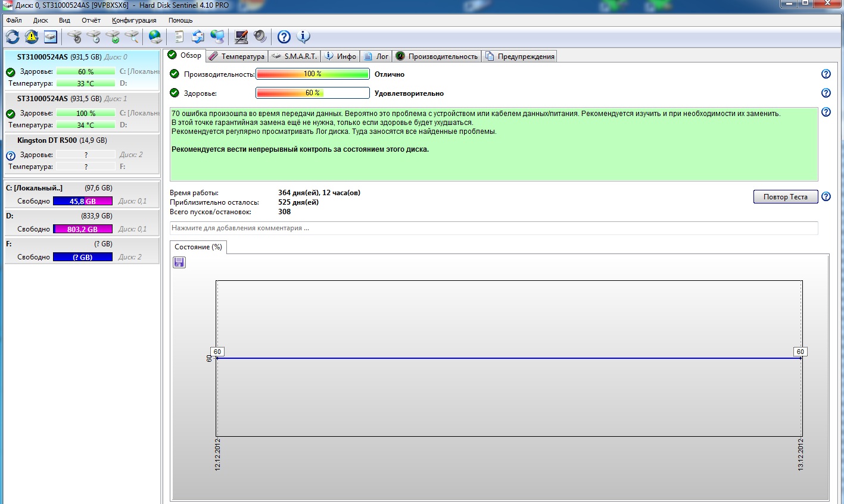Click the Refresh disk information toolbar icon
This screenshot has height=504, width=844.
[13, 37]
